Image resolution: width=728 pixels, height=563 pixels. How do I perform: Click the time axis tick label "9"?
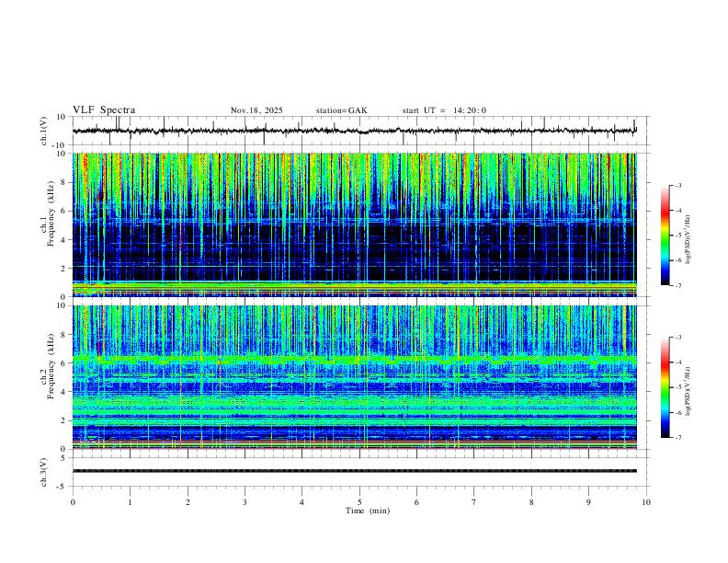click(588, 502)
